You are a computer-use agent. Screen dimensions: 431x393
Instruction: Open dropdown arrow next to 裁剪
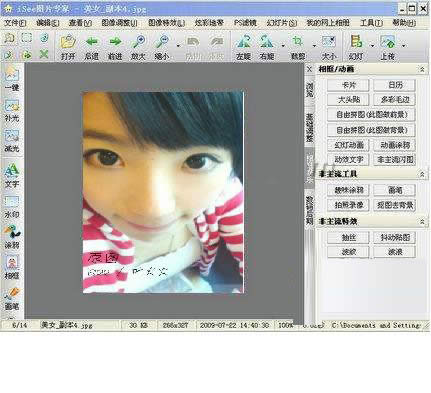coord(314,46)
